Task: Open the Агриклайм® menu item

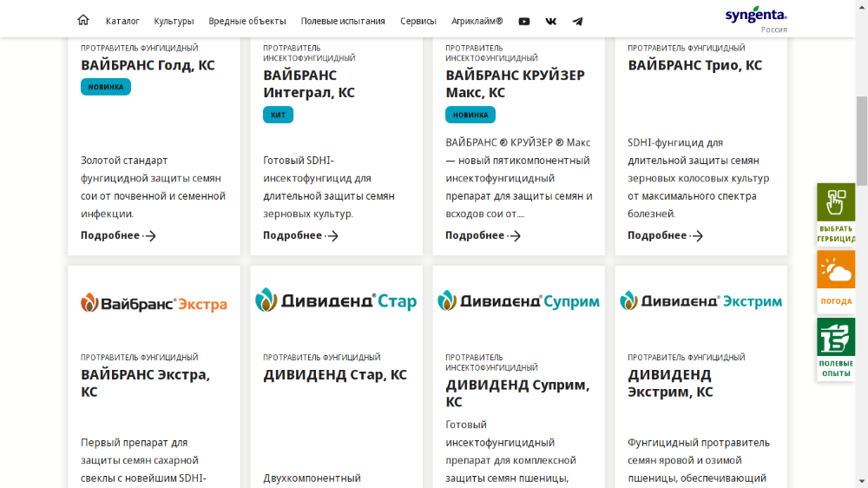Action: click(x=477, y=21)
